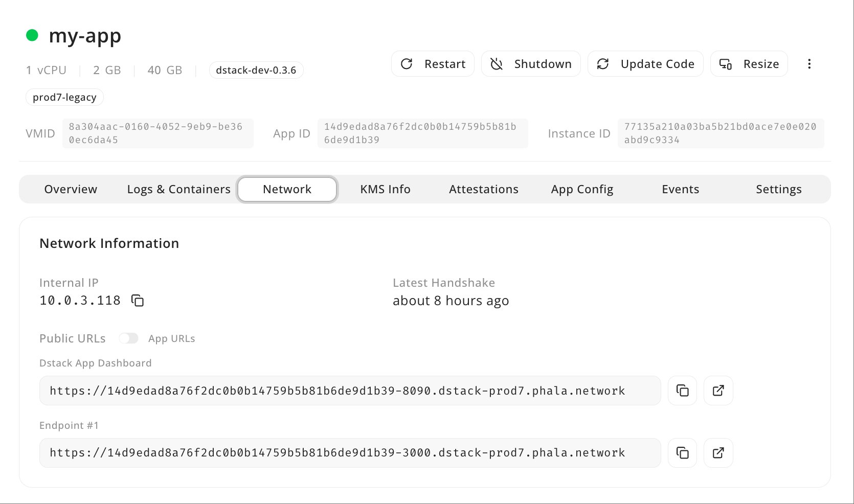Click the my-app title
The width and height of the screenshot is (854, 504).
pyautogui.click(x=85, y=36)
